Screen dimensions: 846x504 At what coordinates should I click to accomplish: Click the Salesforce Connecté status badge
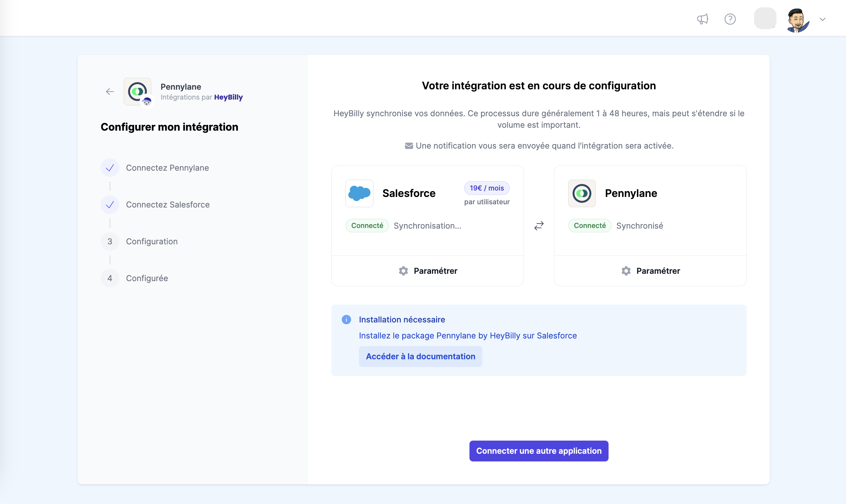tap(367, 225)
